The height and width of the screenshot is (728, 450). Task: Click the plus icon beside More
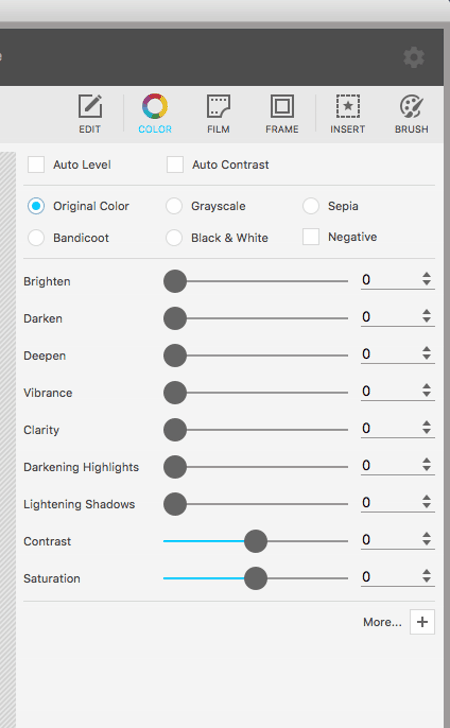422,622
